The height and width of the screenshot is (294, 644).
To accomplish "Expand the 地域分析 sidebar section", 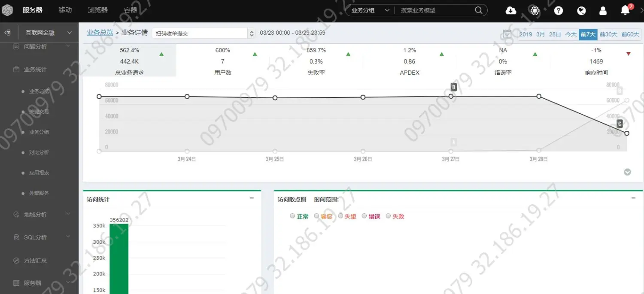I will 68,214.
